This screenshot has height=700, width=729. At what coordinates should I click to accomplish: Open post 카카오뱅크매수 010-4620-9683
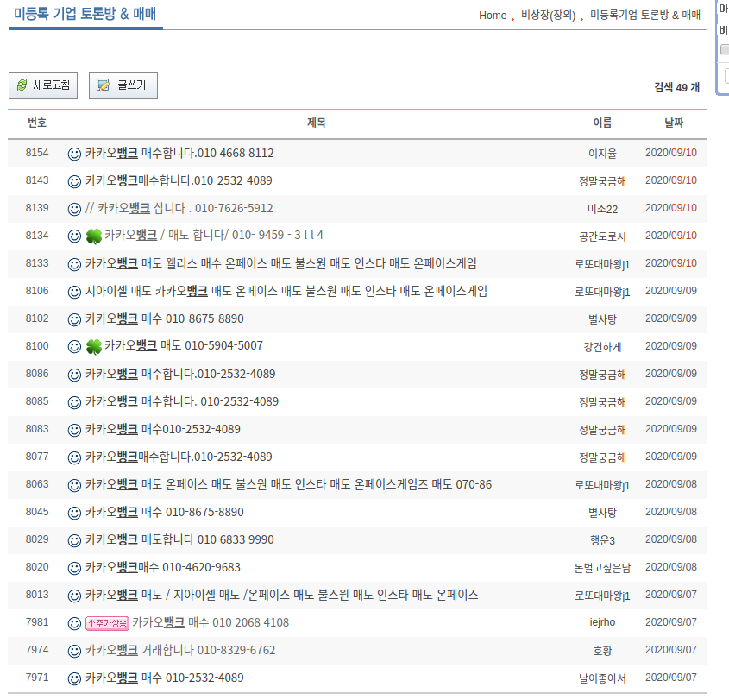click(163, 567)
